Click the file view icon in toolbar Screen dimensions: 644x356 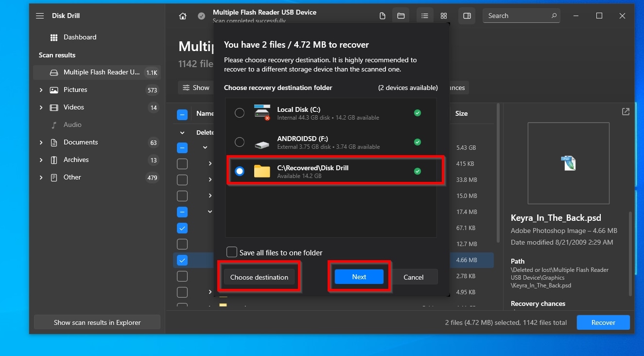[383, 16]
